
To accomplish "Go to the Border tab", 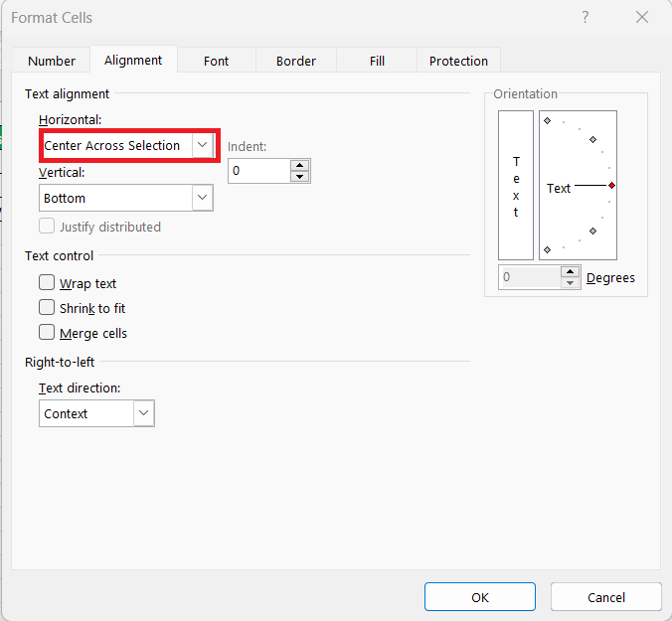I will click(x=296, y=61).
